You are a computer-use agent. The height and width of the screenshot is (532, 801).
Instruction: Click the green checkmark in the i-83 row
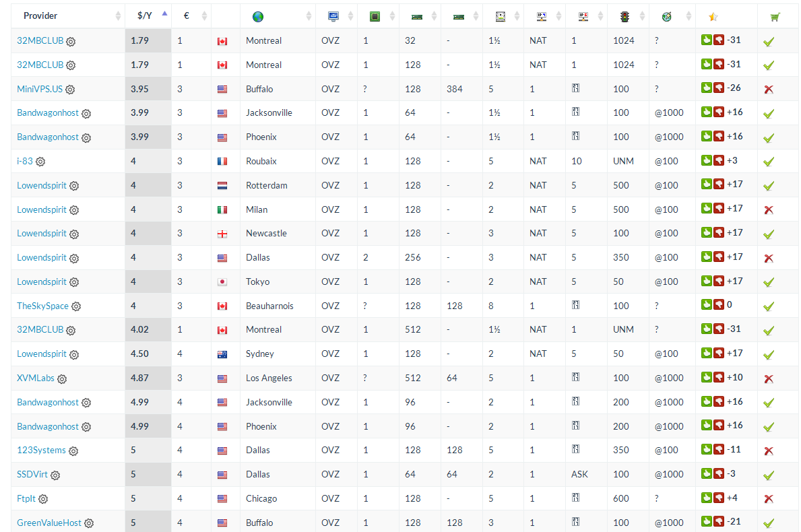[x=768, y=162]
